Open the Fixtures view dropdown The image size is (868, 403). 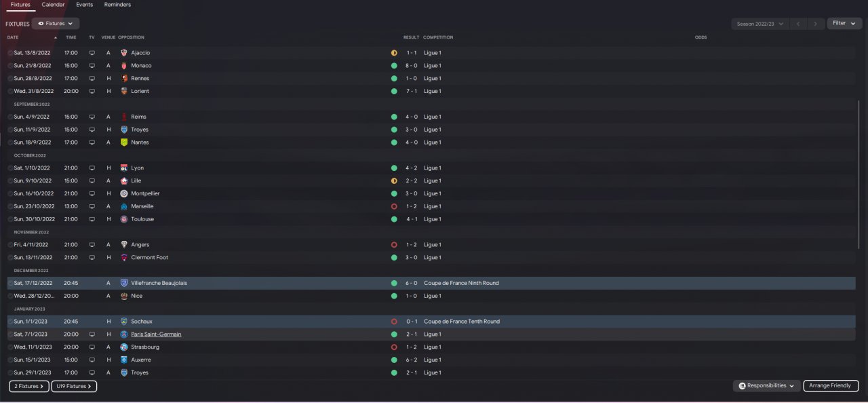pos(55,24)
